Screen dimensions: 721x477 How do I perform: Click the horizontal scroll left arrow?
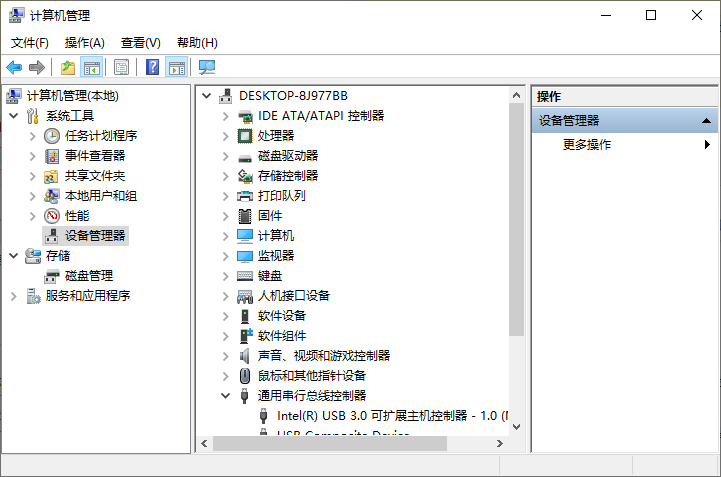(204, 443)
